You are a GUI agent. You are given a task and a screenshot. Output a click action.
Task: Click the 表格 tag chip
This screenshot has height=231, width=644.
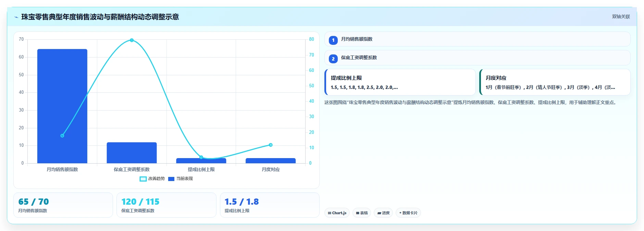tap(362, 213)
